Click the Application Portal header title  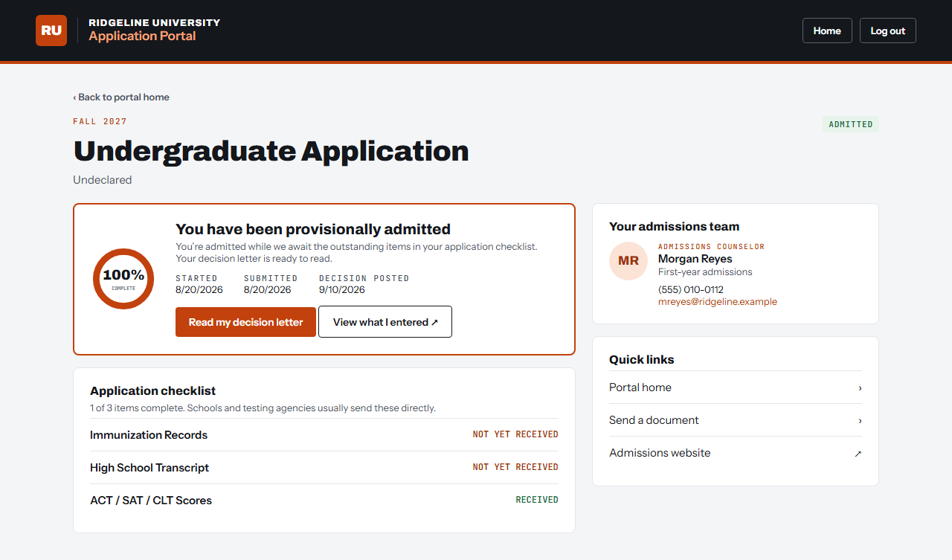(x=142, y=36)
